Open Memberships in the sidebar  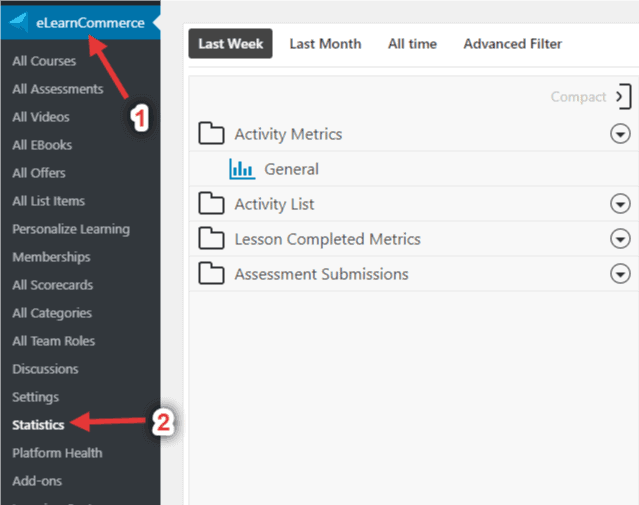(x=51, y=257)
